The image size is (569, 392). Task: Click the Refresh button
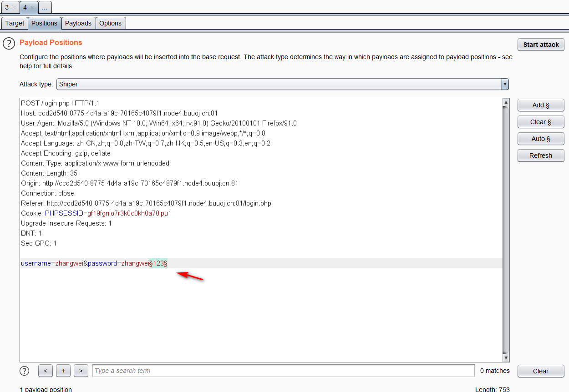coord(541,156)
